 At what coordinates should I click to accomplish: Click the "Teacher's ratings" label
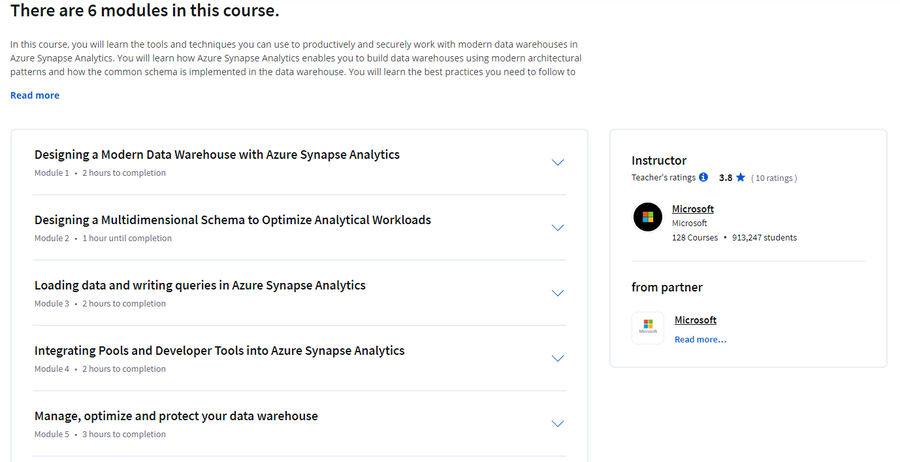(664, 178)
